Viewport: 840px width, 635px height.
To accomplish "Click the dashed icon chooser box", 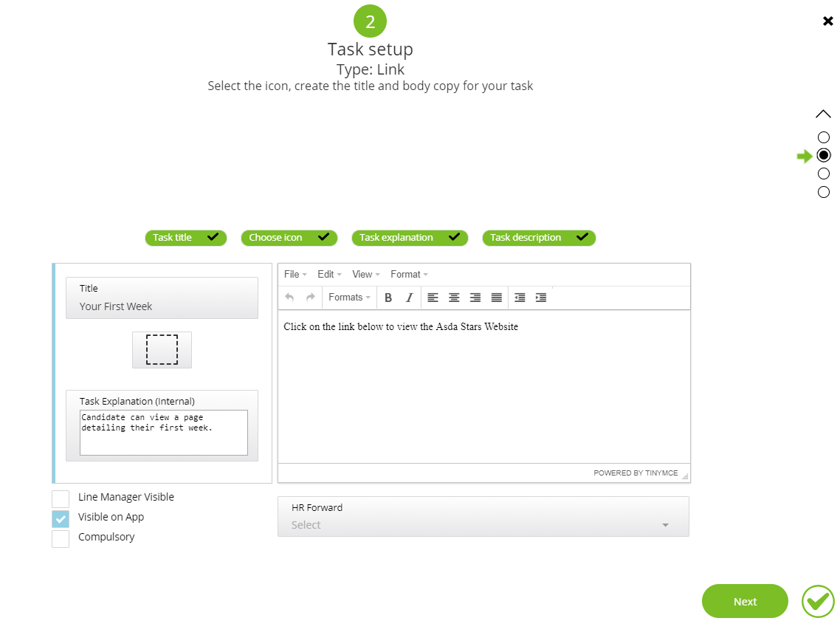I will click(162, 350).
